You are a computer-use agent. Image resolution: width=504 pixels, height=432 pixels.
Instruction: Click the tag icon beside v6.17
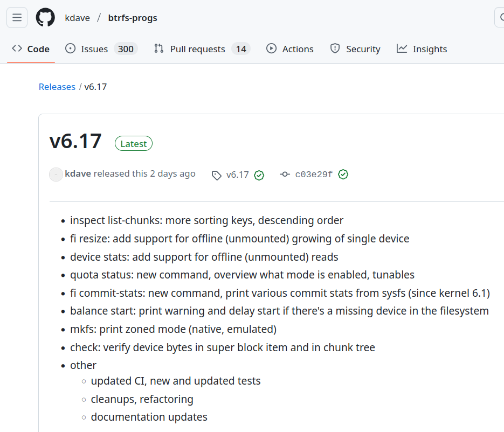coord(217,175)
